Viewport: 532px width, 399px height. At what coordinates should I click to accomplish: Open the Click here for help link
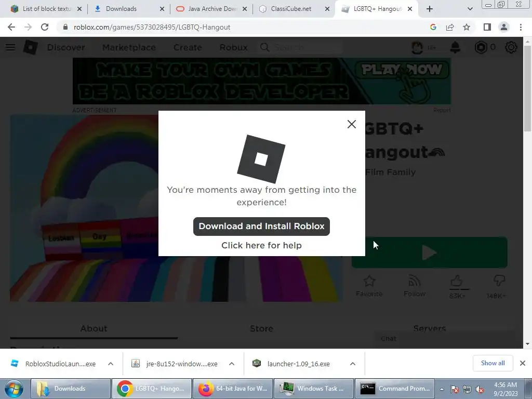point(261,245)
